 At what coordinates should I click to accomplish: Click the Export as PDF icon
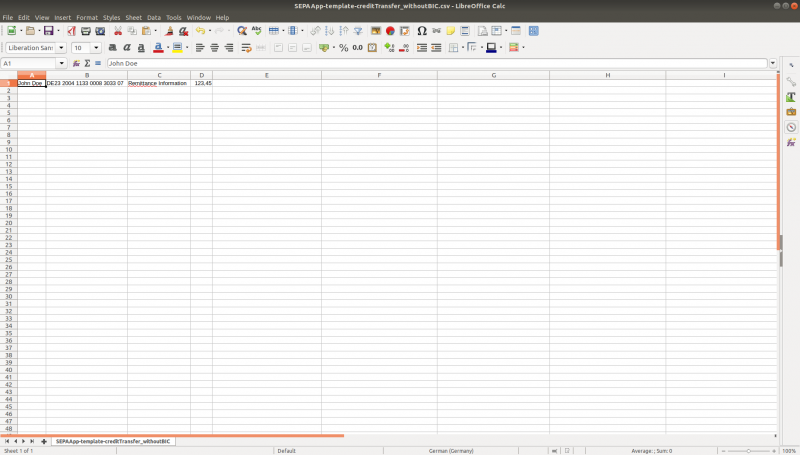[71, 31]
